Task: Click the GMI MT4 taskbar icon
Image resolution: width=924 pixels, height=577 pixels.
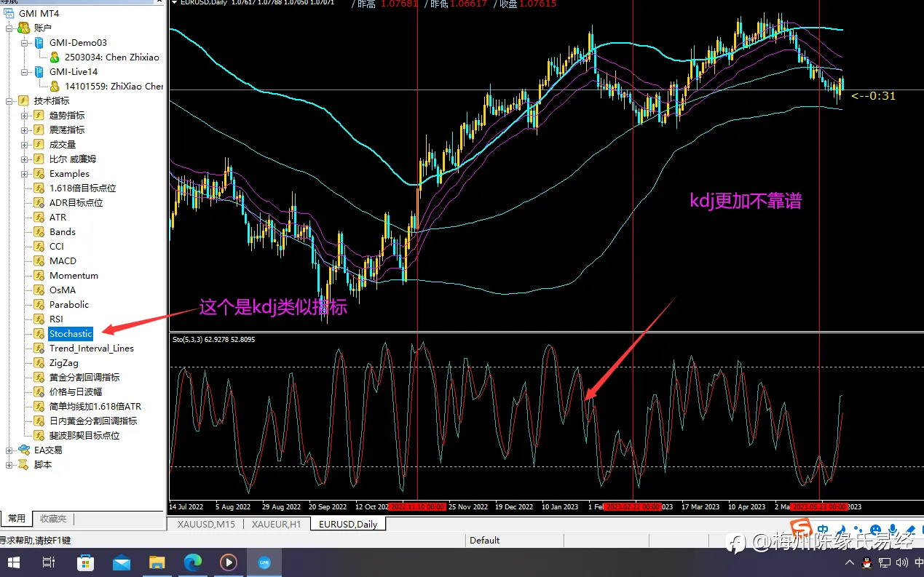Action: (x=264, y=562)
